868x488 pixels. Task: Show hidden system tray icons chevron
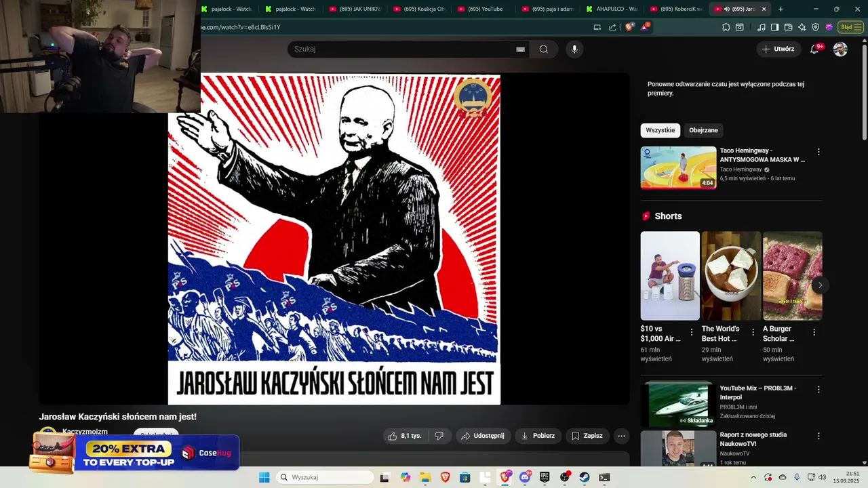tap(753, 477)
